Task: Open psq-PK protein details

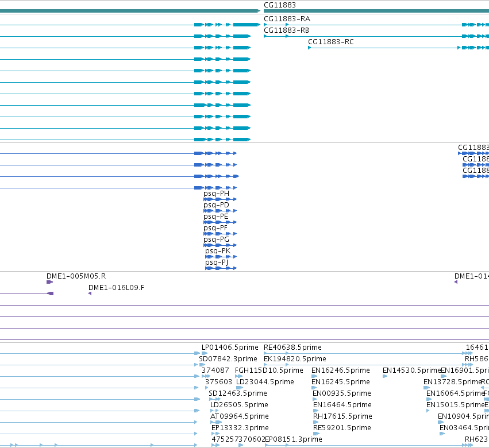Action: pyautogui.click(x=218, y=251)
